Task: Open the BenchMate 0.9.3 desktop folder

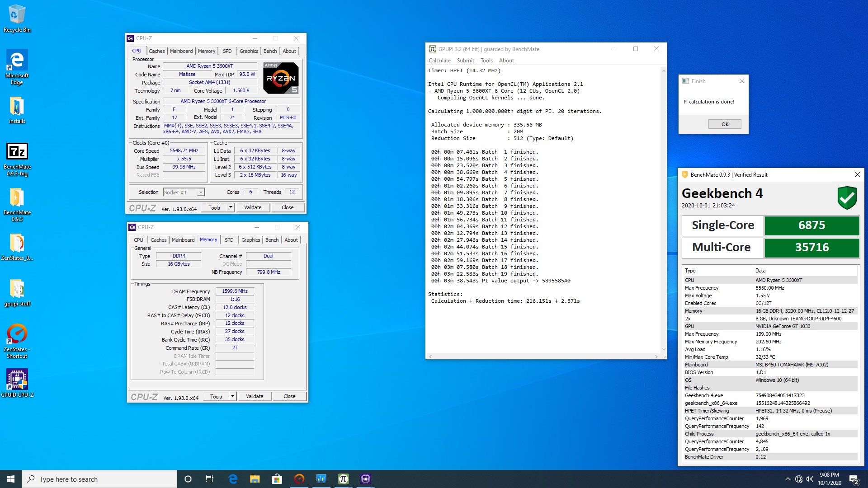Action: coord(17,205)
